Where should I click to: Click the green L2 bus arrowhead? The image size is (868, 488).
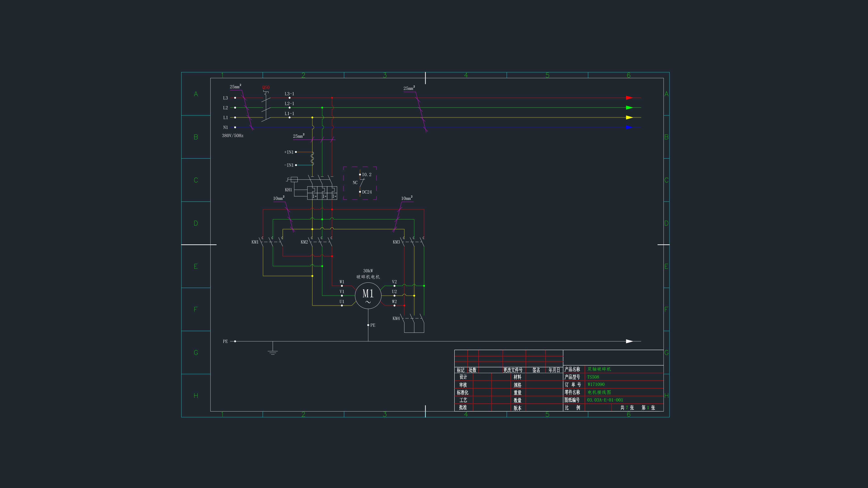tap(630, 108)
